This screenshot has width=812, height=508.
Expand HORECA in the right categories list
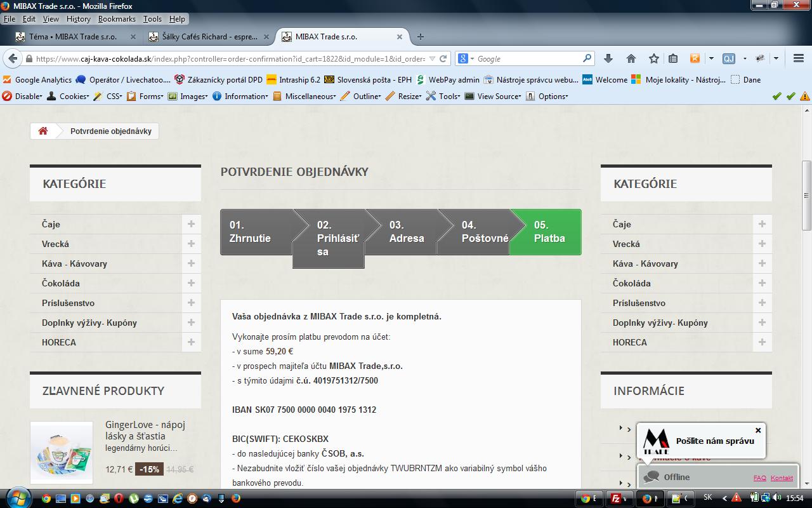[762, 342]
